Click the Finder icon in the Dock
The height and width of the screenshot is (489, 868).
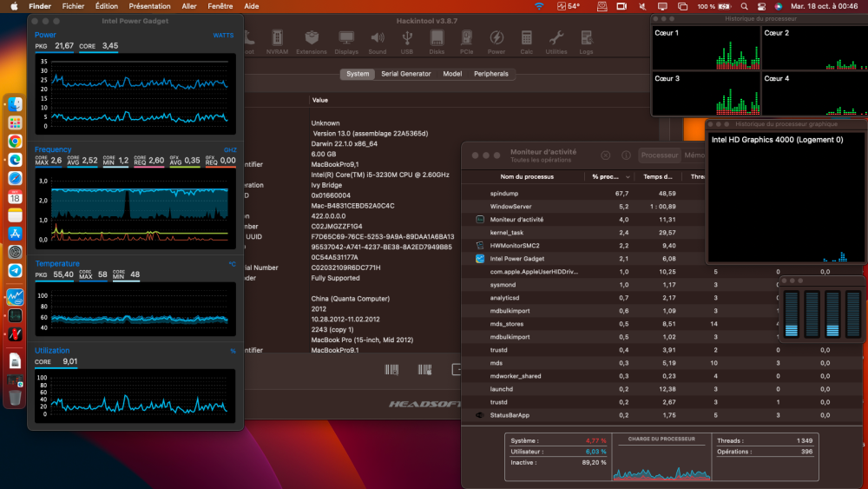(15, 104)
